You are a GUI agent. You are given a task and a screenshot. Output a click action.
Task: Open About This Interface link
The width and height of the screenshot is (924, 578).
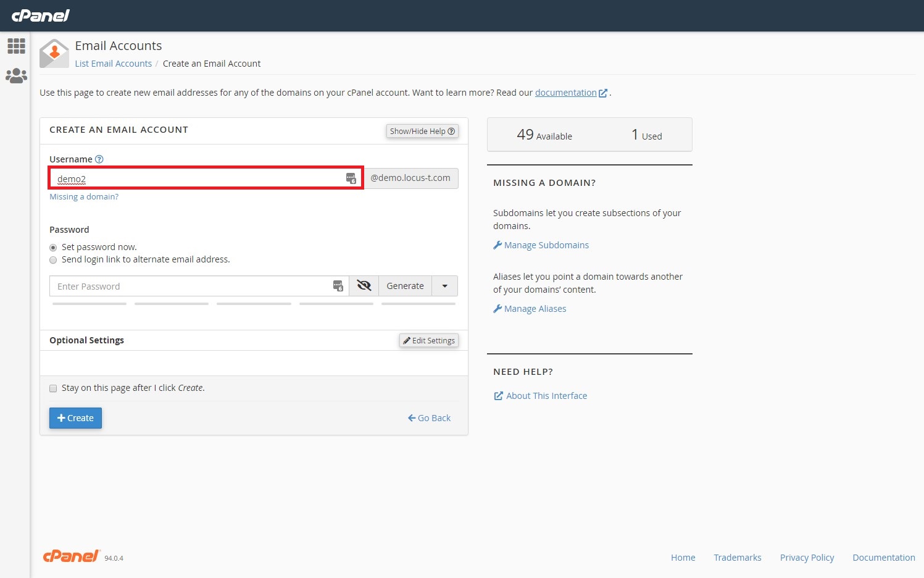click(547, 396)
